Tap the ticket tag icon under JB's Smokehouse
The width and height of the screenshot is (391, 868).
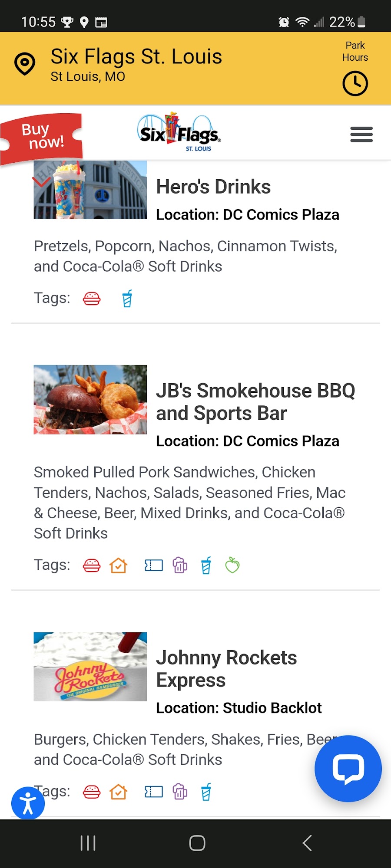[x=153, y=566]
